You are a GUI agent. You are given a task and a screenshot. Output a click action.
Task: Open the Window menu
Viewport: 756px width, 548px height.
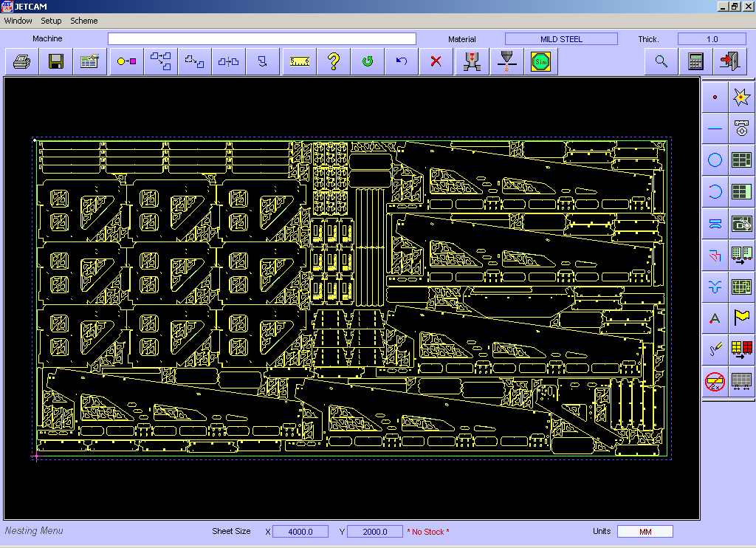(x=18, y=21)
